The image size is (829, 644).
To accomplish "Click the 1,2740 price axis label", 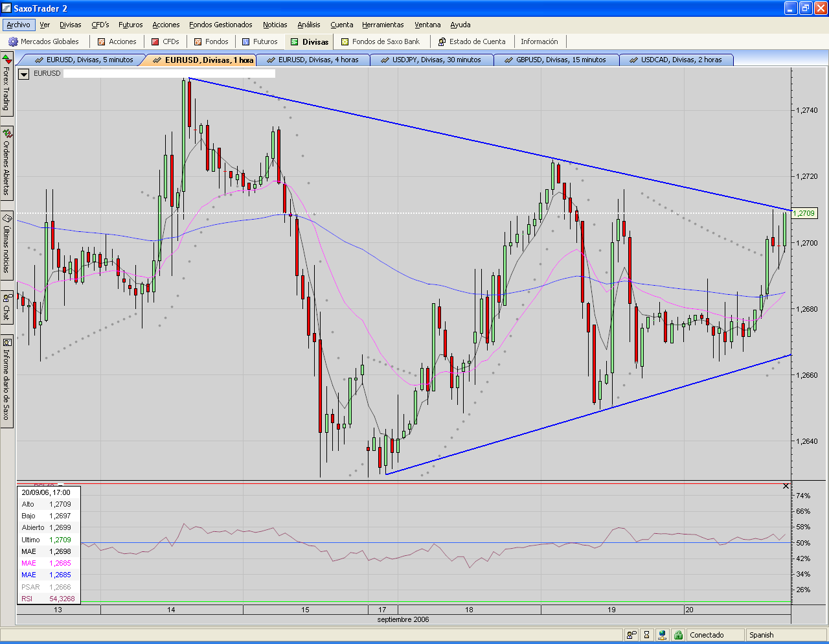I will click(807, 111).
